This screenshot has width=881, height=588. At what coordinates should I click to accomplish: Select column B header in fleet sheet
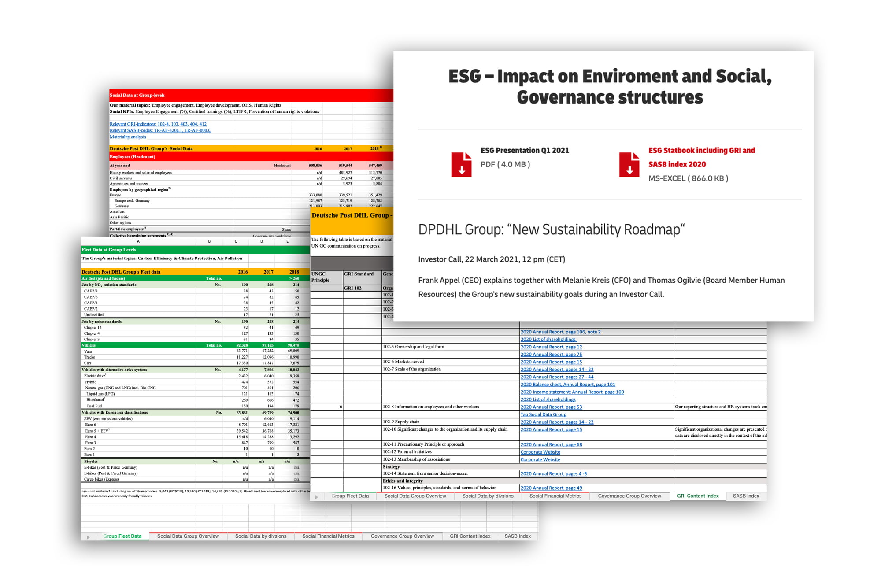coord(209,241)
